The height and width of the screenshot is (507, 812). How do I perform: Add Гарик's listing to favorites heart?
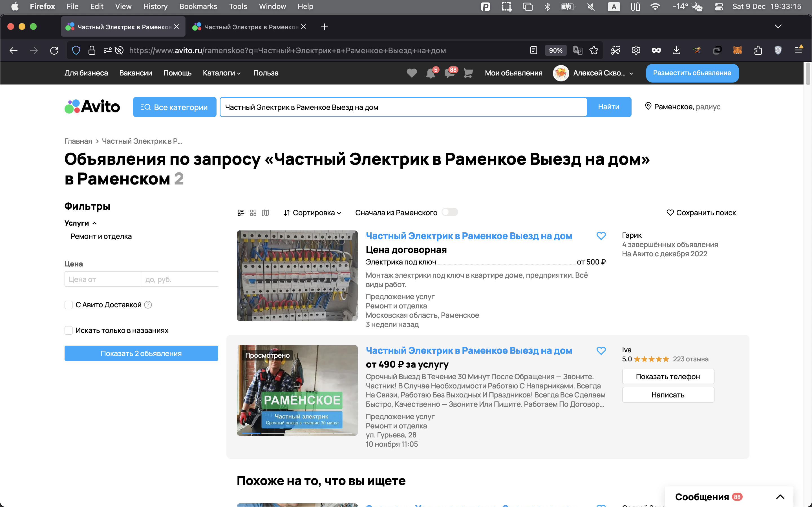(x=601, y=236)
